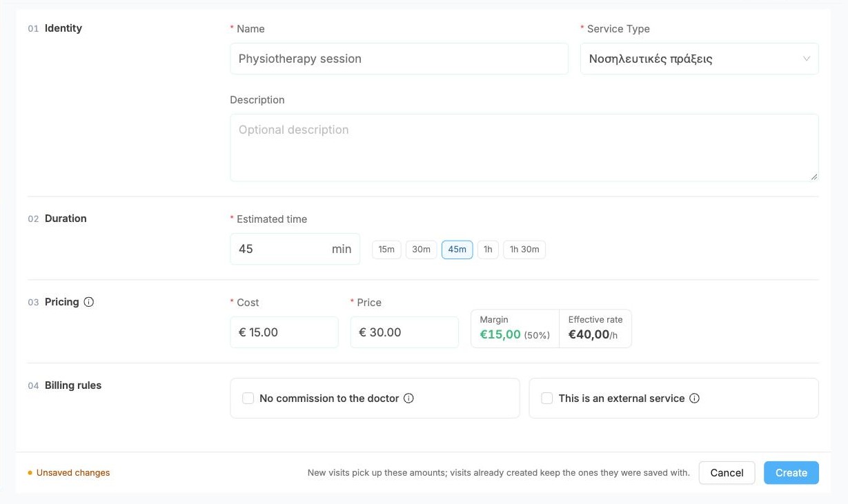Set duration with the 1h preset
This screenshot has height=504, width=848.
(x=488, y=249)
